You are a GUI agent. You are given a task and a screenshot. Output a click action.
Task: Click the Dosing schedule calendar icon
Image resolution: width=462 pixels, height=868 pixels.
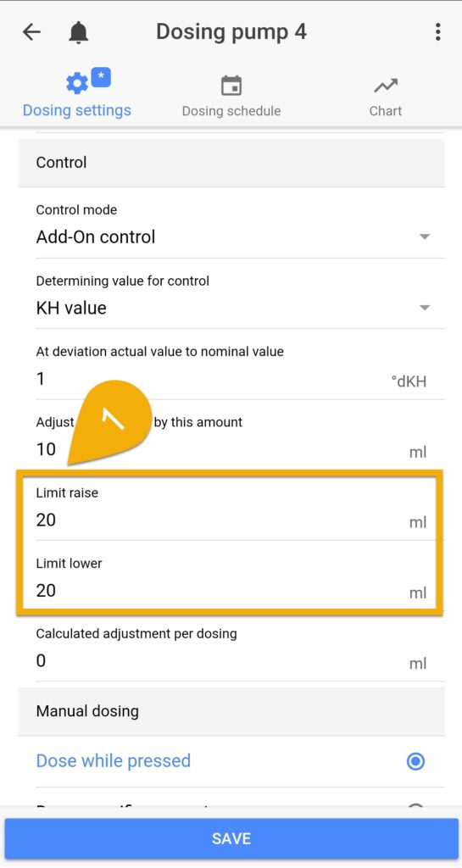click(231, 86)
